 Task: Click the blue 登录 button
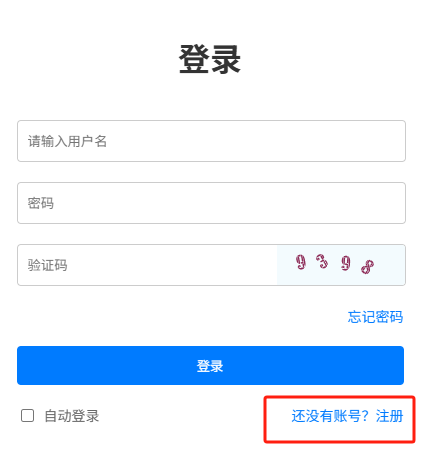click(210, 365)
